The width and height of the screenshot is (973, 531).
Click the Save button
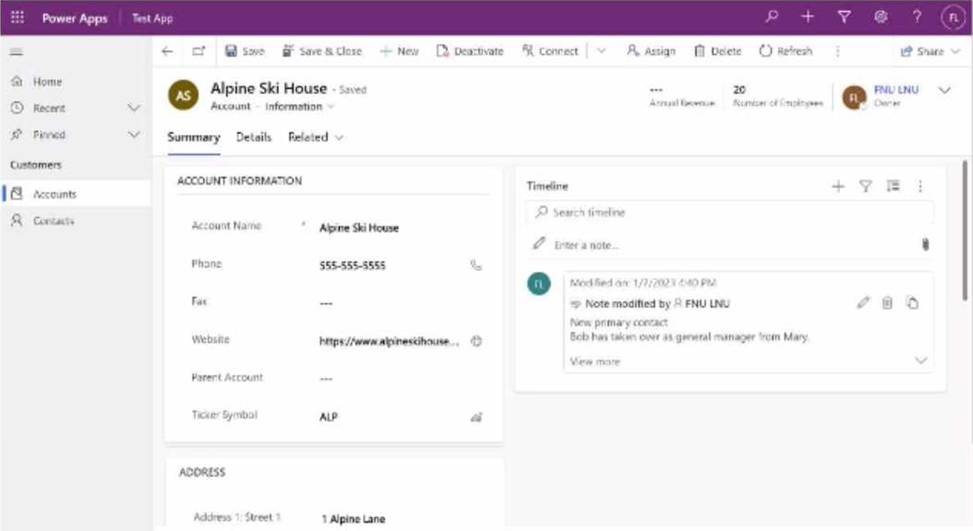(x=244, y=51)
